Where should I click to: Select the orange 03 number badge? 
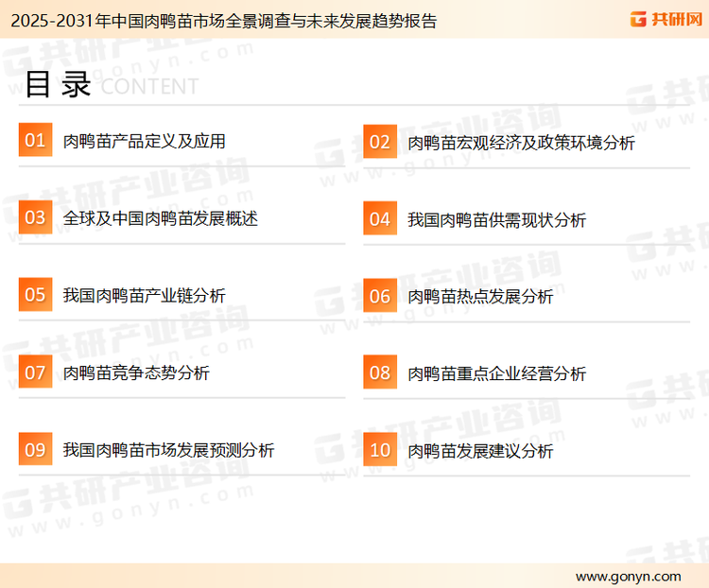35,217
